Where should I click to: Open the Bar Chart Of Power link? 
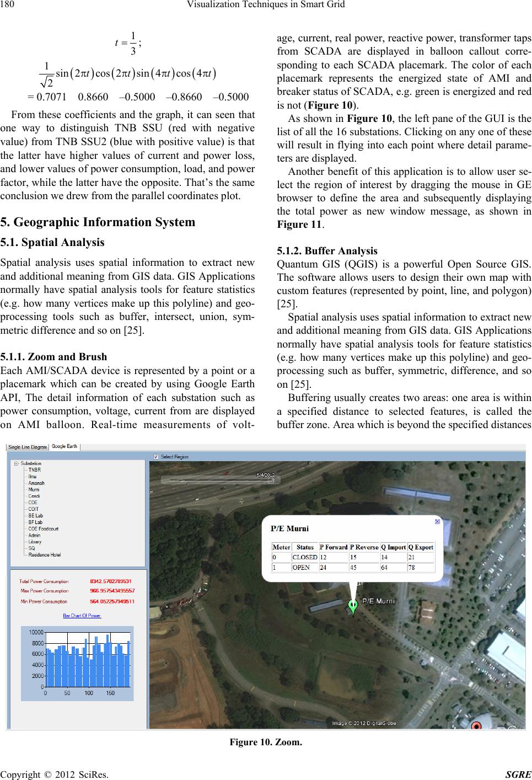[82, 615]
